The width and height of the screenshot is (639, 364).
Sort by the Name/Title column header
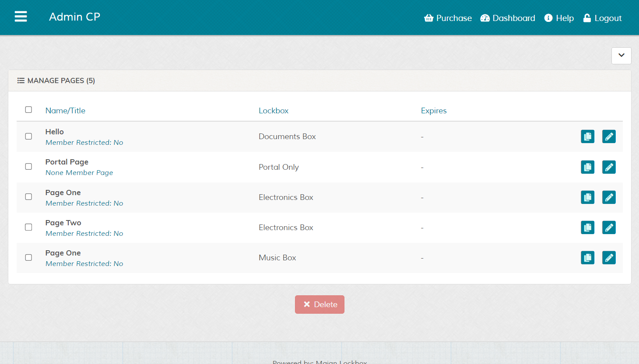click(x=65, y=111)
